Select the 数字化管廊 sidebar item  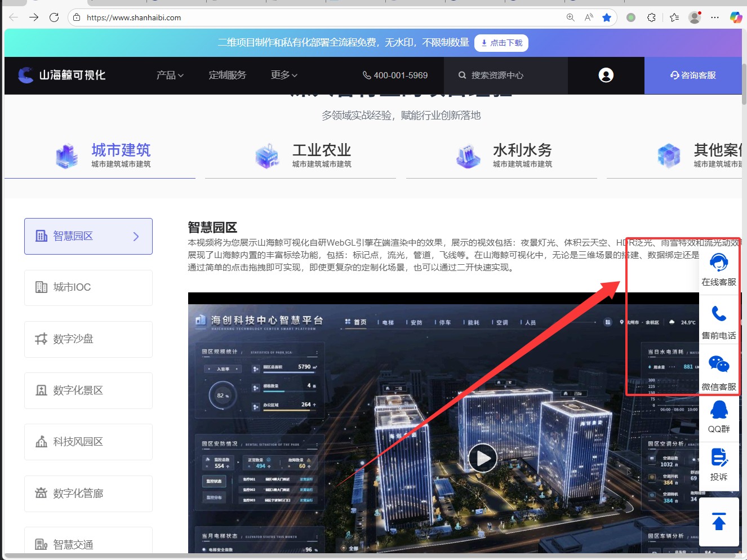[88, 494]
